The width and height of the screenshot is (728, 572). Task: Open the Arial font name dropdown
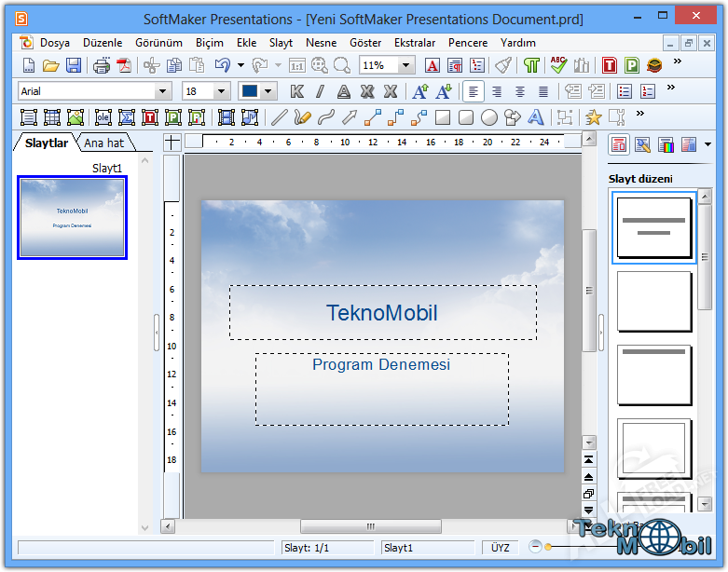pos(163,91)
